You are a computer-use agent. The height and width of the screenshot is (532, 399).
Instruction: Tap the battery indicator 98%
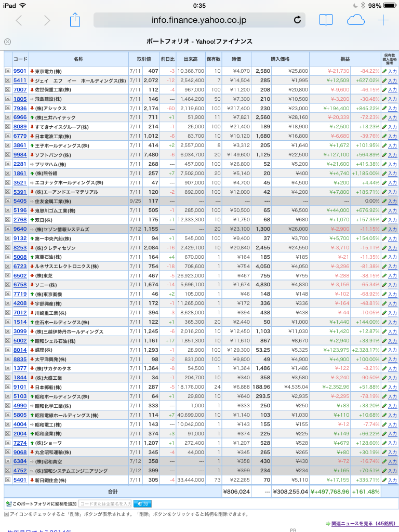(382, 5)
